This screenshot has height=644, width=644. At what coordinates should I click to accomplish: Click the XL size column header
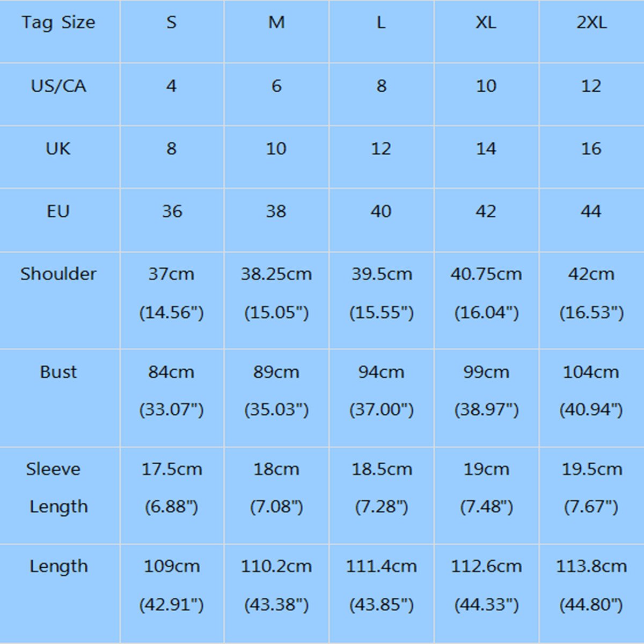[x=486, y=23]
